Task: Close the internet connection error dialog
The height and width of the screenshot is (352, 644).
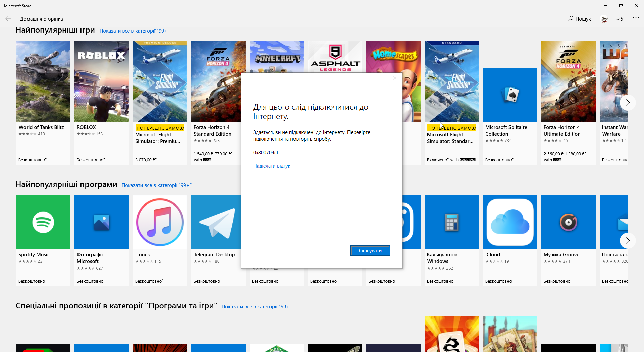Action: coord(395,78)
